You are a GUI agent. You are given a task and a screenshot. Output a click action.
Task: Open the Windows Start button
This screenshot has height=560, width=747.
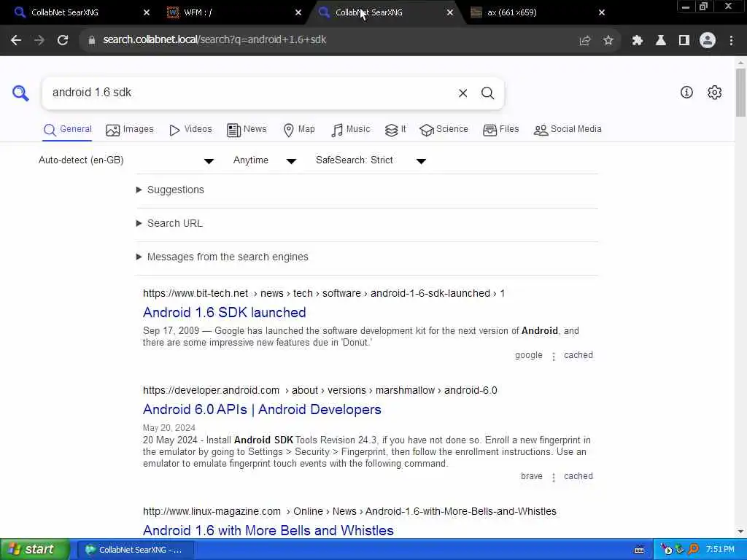click(35, 550)
